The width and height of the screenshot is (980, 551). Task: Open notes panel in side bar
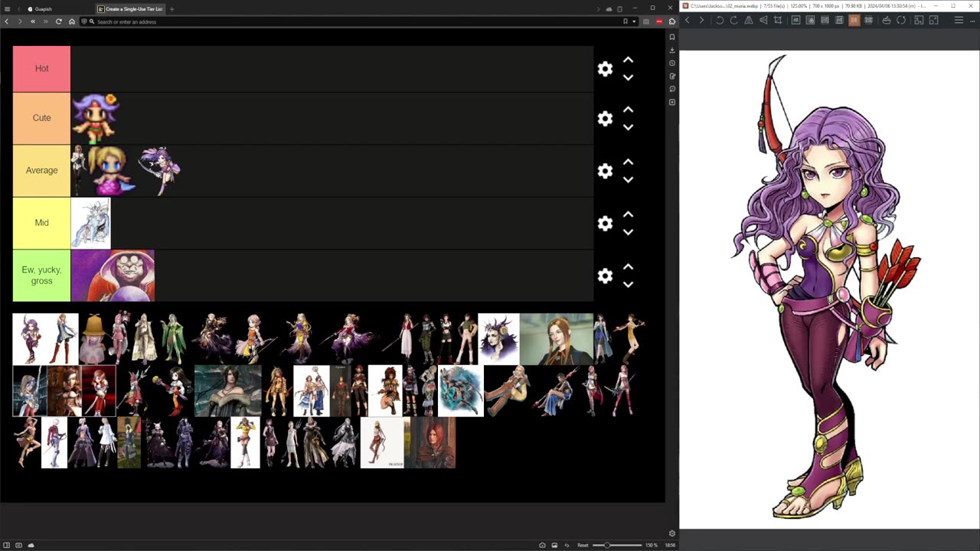(672, 76)
